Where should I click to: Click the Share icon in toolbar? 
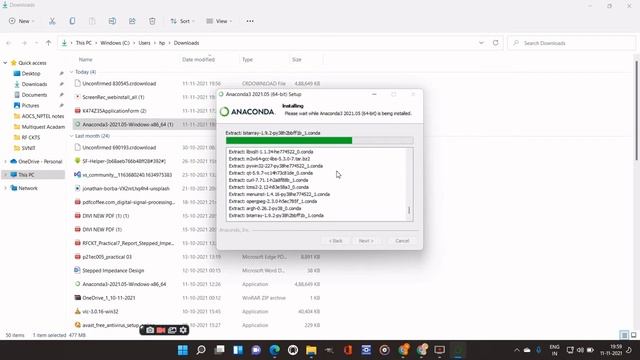pos(132,21)
